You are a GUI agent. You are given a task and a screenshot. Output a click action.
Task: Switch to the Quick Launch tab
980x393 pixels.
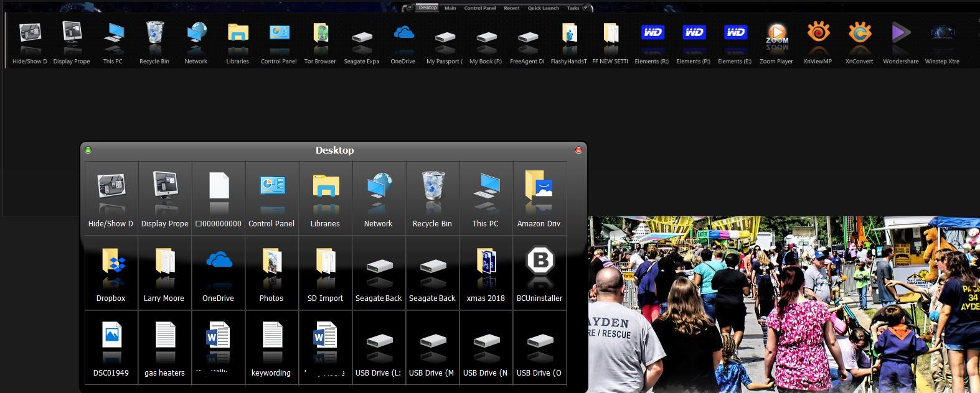543,8
